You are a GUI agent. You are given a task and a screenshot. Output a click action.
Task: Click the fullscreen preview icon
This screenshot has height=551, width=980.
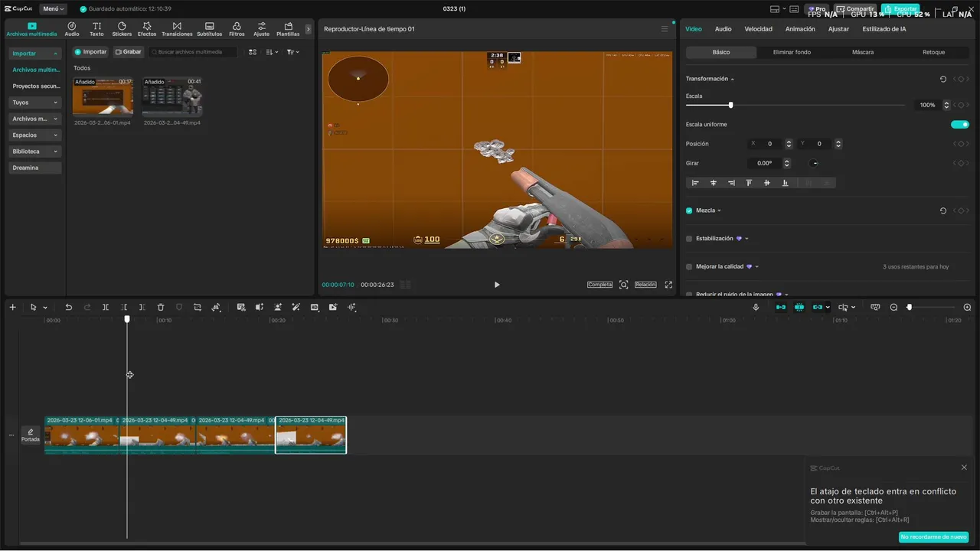pyautogui.click(x=668, y=285)
